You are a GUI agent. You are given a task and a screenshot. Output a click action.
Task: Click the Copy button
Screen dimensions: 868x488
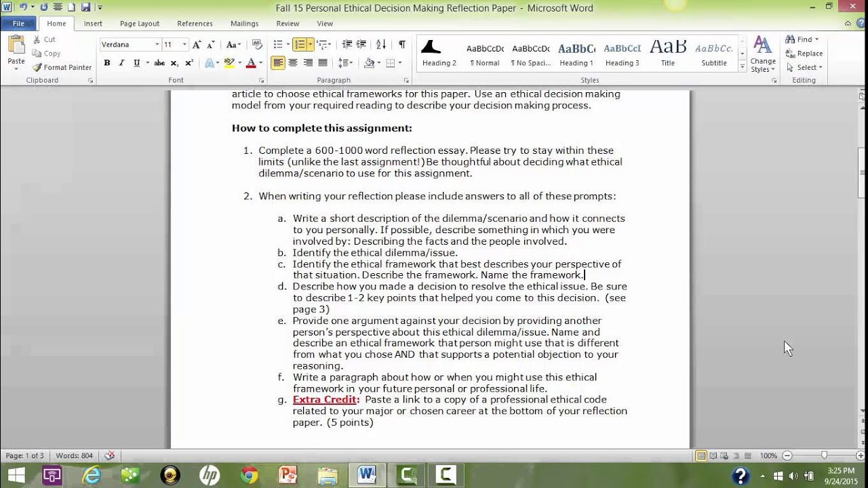pyautogui.click(x=47, y=54)
